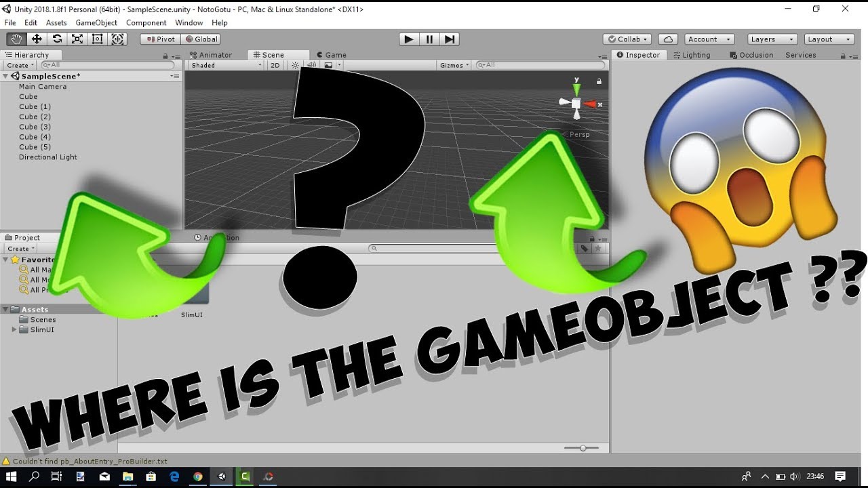Click the Scene view search field
The width and height of the screenshot is (868, 488).
pos(540,65)
